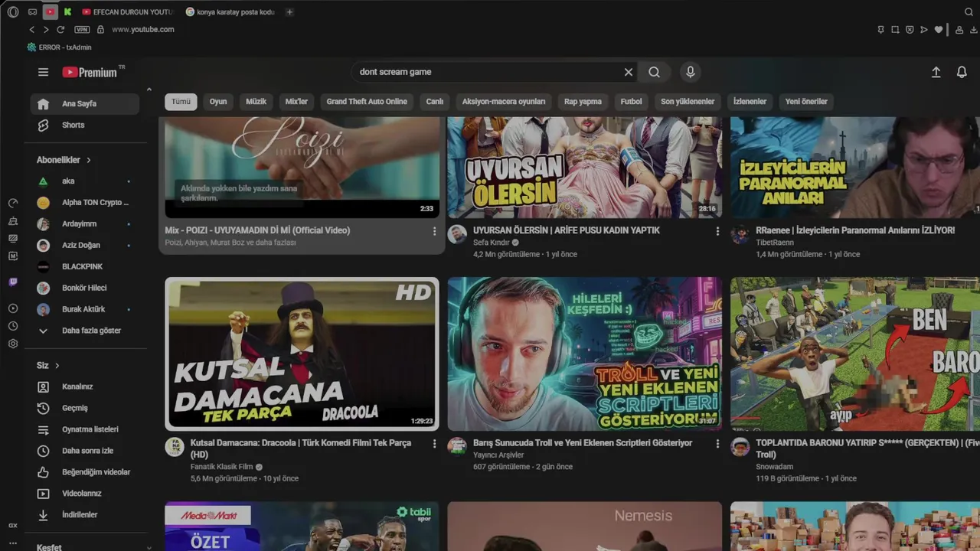Open the notifications bell

(962, 72)
